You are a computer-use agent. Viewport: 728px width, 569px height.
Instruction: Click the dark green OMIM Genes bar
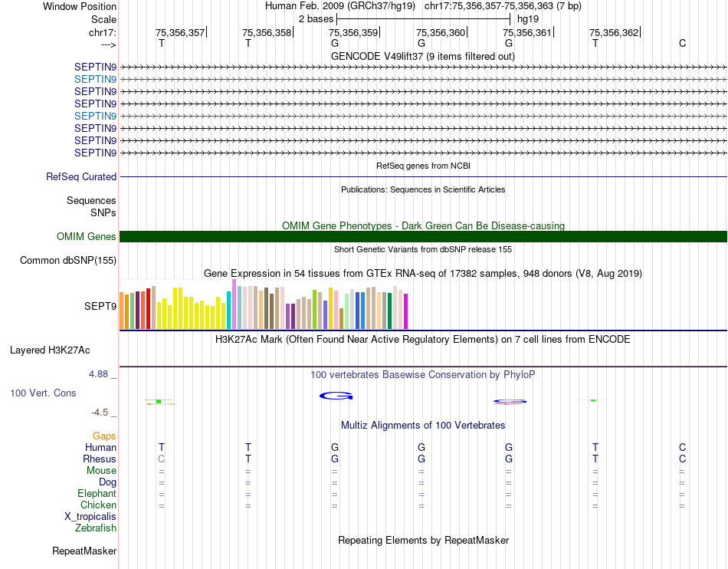tap(423, 236)
